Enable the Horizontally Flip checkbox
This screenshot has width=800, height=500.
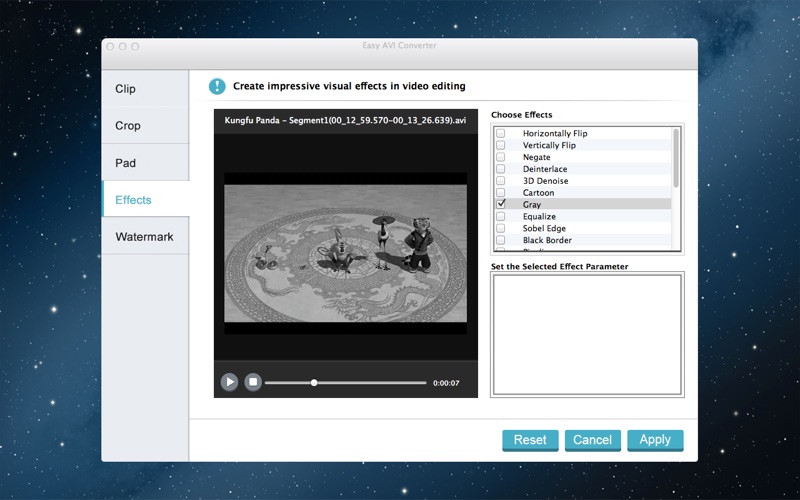click(501, 133)
